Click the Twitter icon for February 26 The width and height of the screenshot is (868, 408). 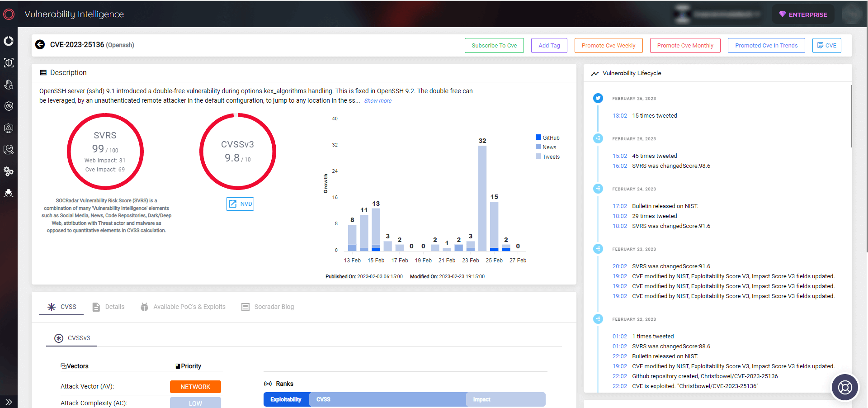(x=598, y=98)
